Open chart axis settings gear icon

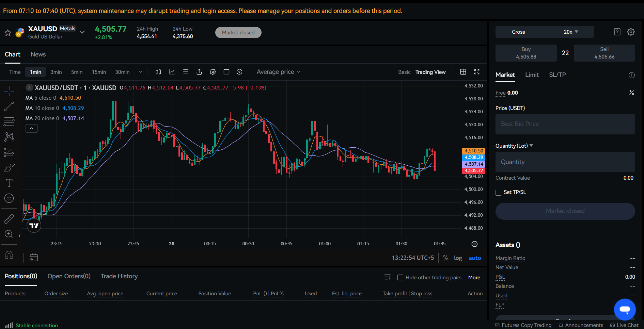(474, 244)
